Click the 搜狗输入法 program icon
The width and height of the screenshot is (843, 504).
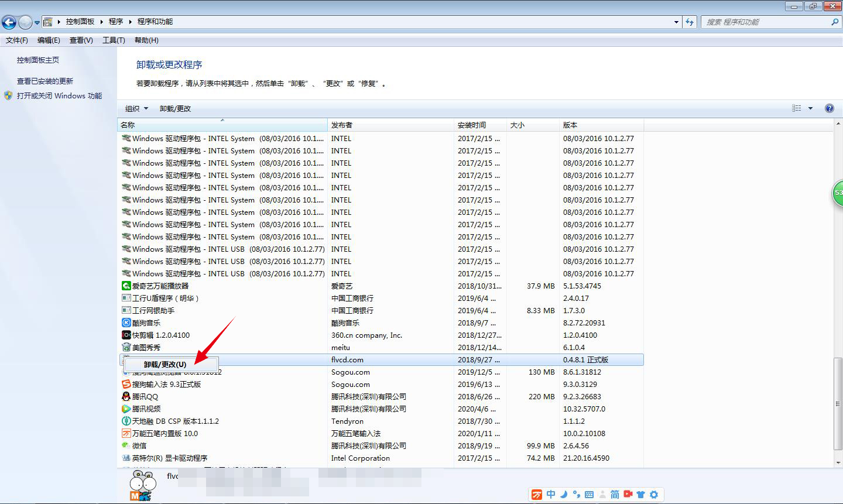coord(126,385)
